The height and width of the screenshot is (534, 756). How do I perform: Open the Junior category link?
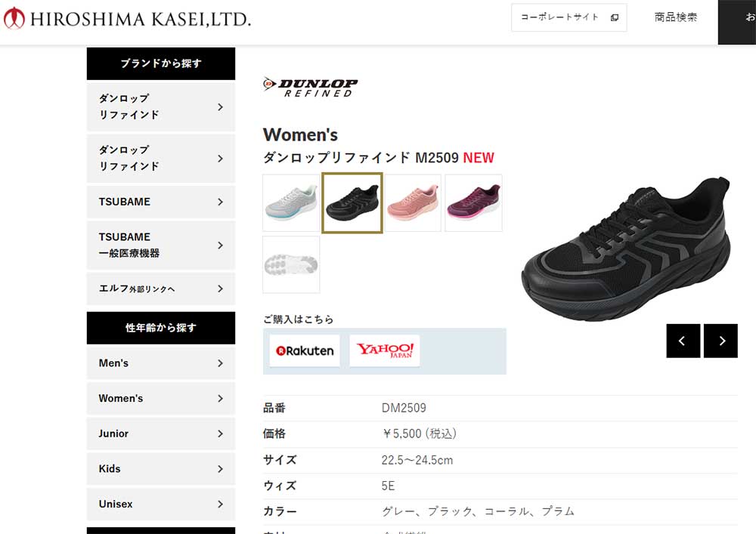(x=161, y=434)
